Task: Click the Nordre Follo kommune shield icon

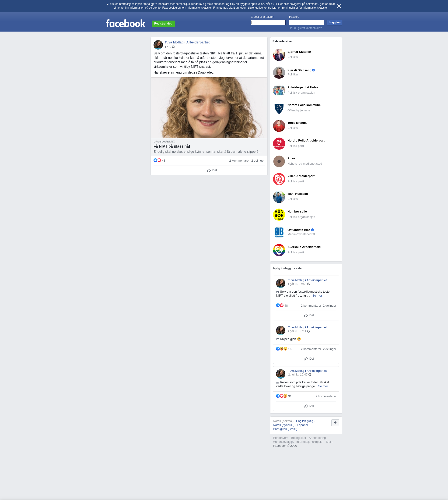Action: click(x=279, y=108)
